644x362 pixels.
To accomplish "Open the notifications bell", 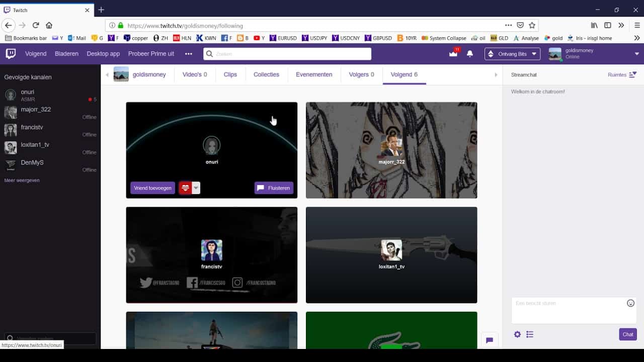I will [470, 54].
